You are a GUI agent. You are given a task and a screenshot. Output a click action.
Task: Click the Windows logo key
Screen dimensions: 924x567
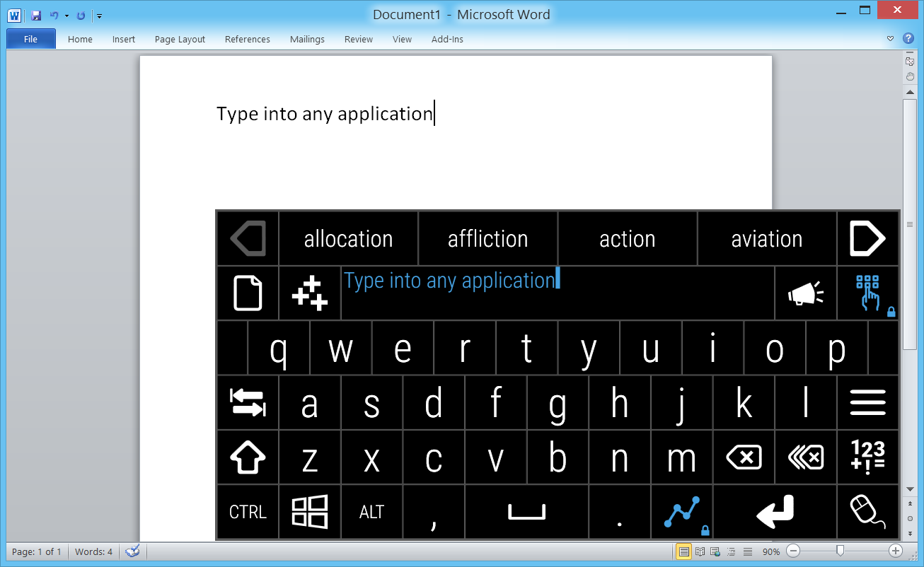point(310,511)
